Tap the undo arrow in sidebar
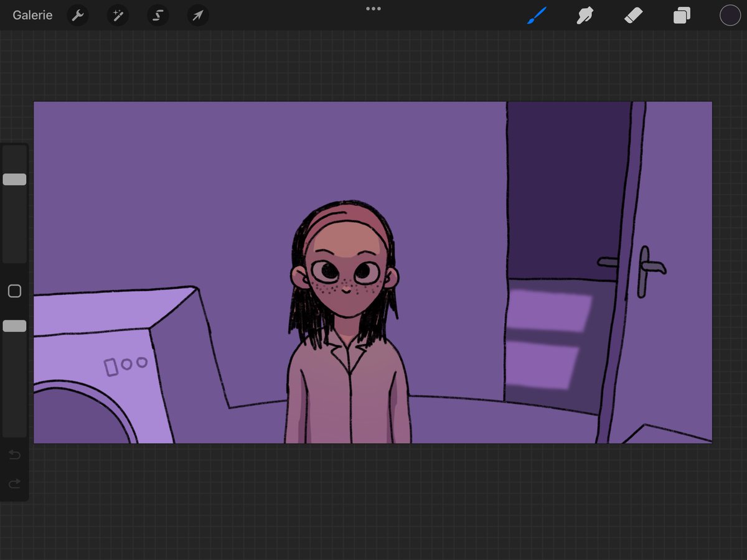This screenshot has height=560, width=747. point(14,455)
